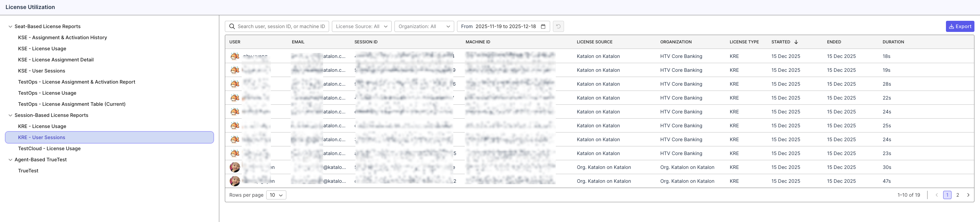Click the 18s duration cell
Viewport: 980px width, 222px height.
[x=887, y=56]
